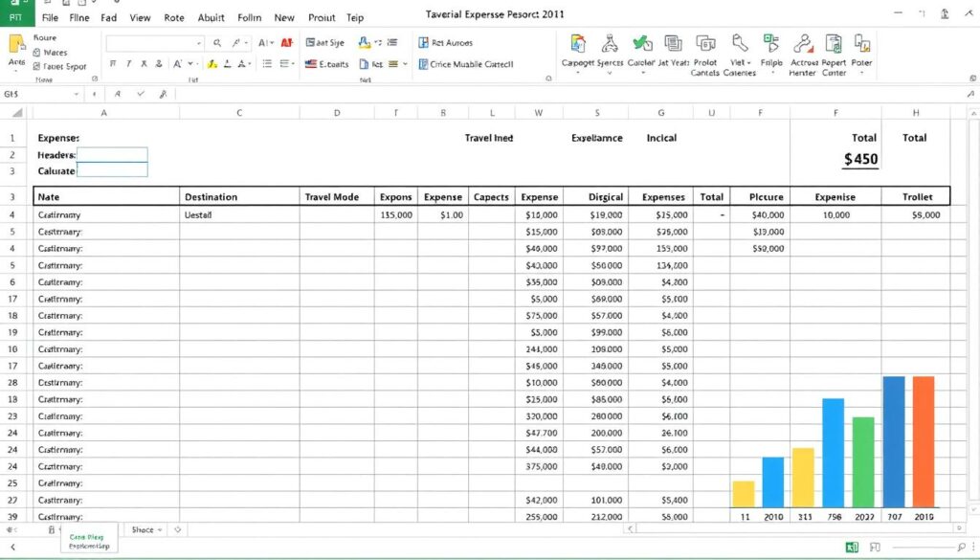Viewport: 980px width, 560px height.
Task: Collapse the ribbon with the up chevron
Action: (x=971, y=12)
